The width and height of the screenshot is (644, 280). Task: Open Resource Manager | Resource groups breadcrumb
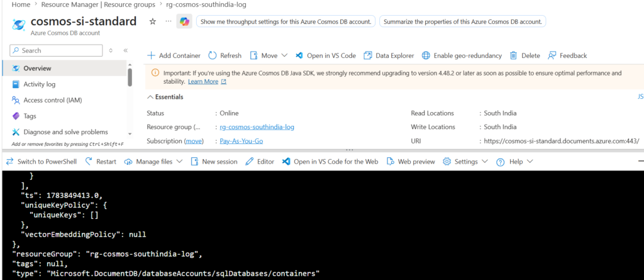click(x=98, y=4)
